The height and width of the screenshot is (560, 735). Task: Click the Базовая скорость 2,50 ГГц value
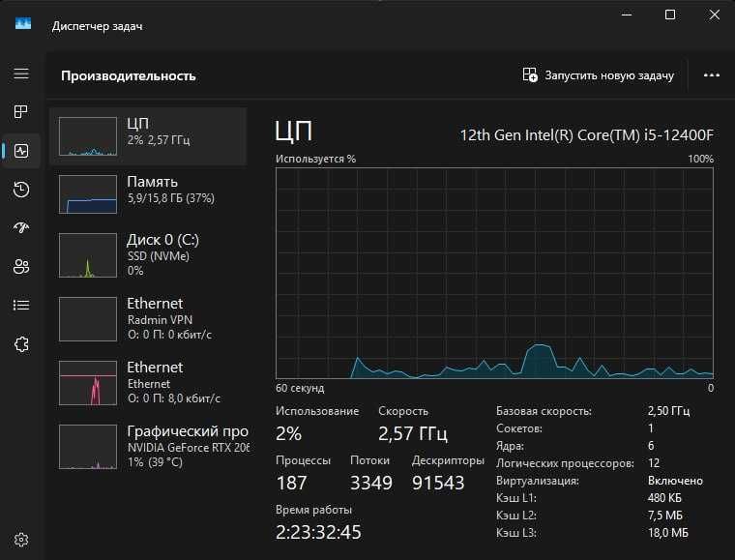[668, 411]
